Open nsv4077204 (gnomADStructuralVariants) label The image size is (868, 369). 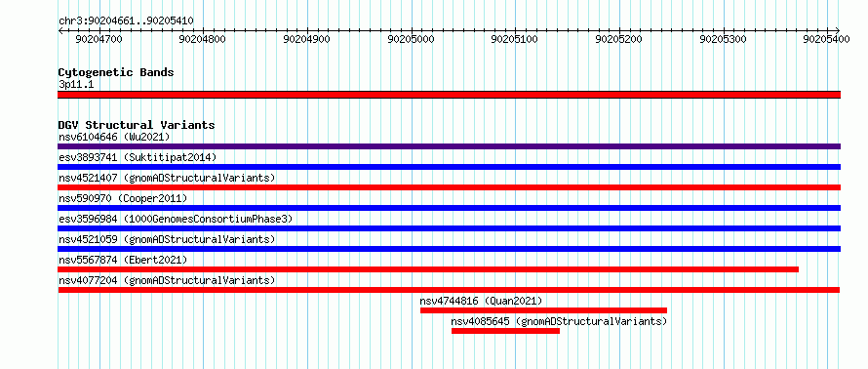pos(167,280)
